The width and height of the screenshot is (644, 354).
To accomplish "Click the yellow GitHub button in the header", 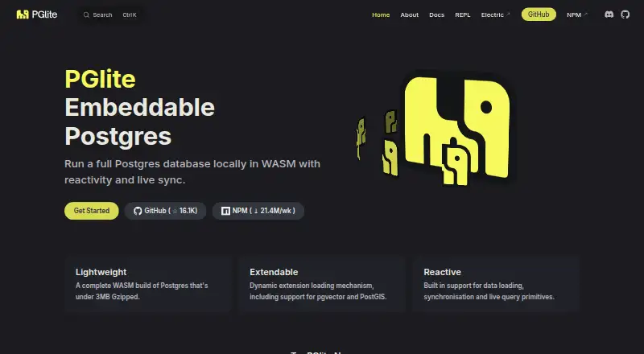I will point(539,14).
